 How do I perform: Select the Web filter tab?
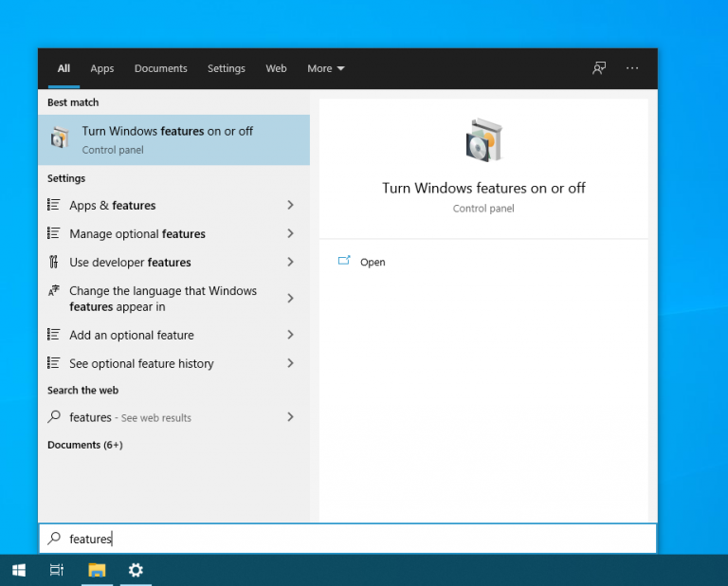coord(276,68)
